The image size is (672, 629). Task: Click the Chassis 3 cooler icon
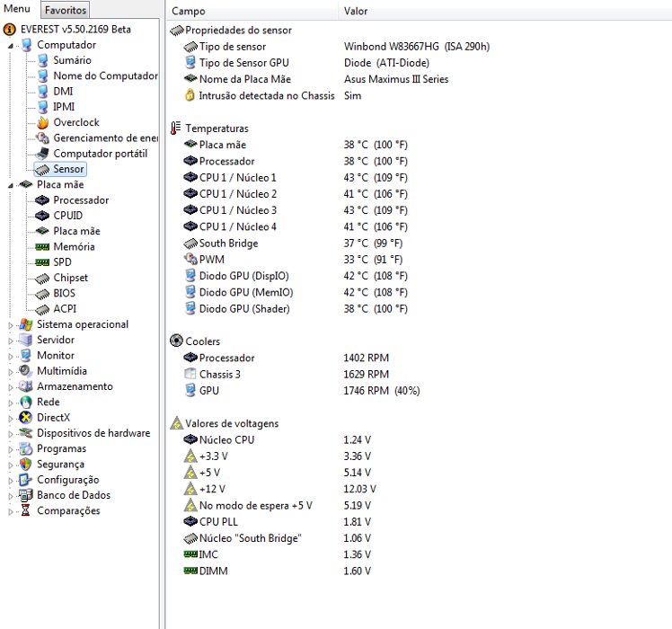click(x=190, y=374)
